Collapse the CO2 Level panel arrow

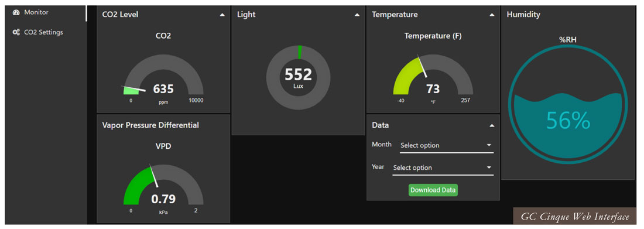pos(222,15)
